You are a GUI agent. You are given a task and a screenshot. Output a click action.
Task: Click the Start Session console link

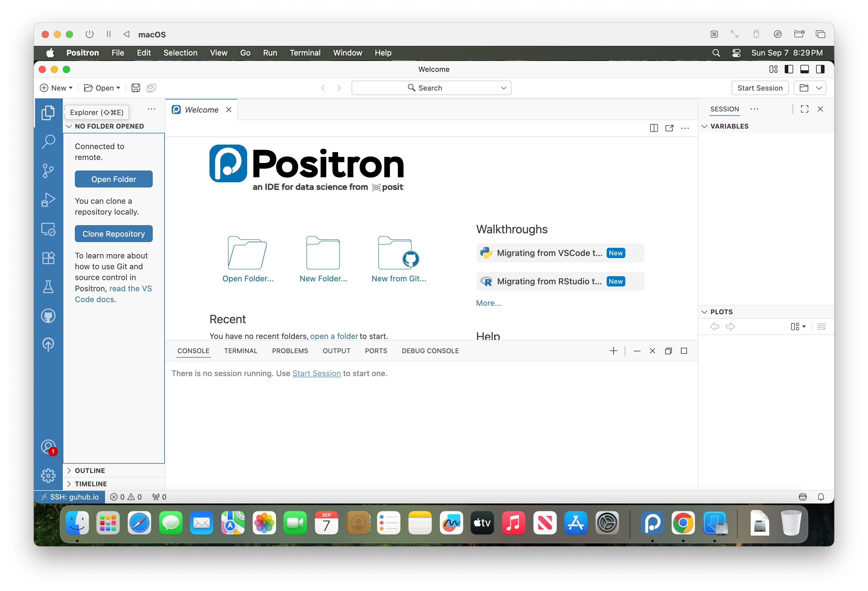[x=316, y=374]
